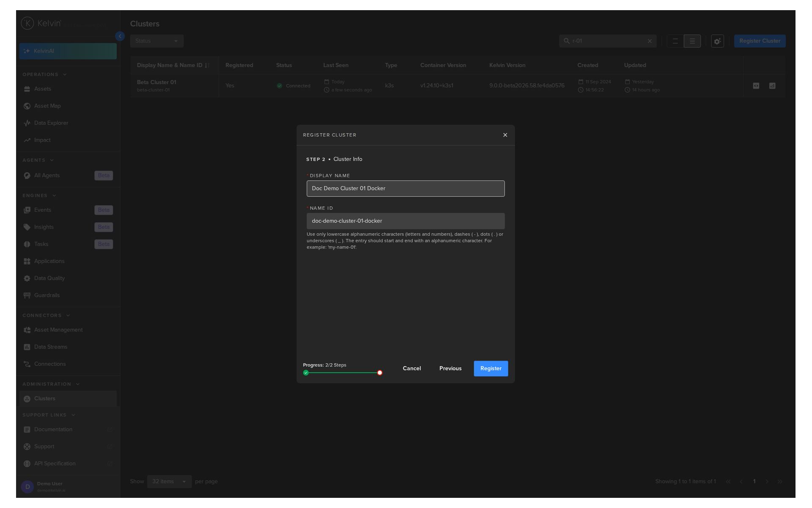The height and width of the screenshot is (508, 812).
Task: Select page 1 in pagination
Action: pyautogui.click(x=754, y=482)
